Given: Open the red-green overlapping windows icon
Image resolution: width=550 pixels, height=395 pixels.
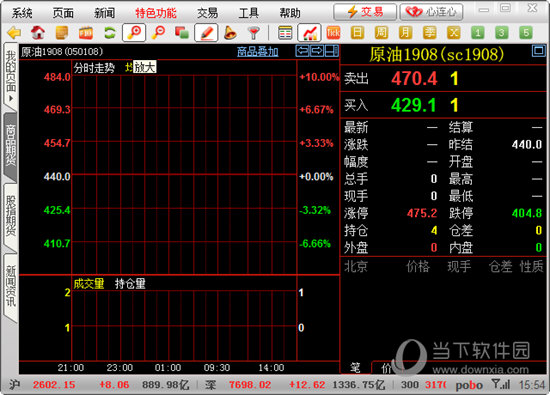Looking at the screenshot, I should point(182,33).
